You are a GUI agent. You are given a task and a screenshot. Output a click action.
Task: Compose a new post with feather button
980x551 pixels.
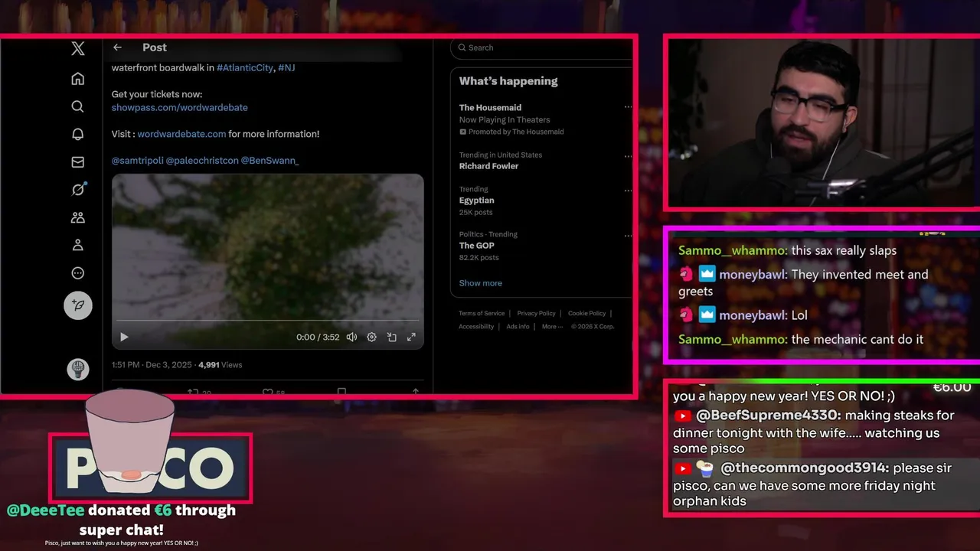click(78, 305)
